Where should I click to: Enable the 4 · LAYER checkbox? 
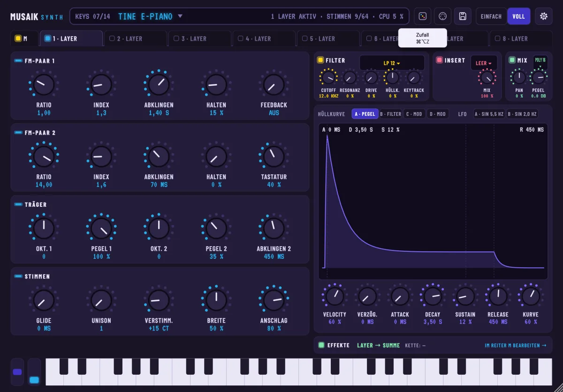(241, 38)
